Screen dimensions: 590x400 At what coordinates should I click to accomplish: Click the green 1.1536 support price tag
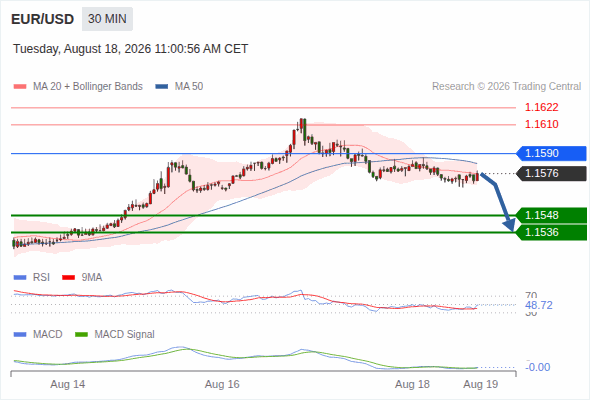(551, 232)
